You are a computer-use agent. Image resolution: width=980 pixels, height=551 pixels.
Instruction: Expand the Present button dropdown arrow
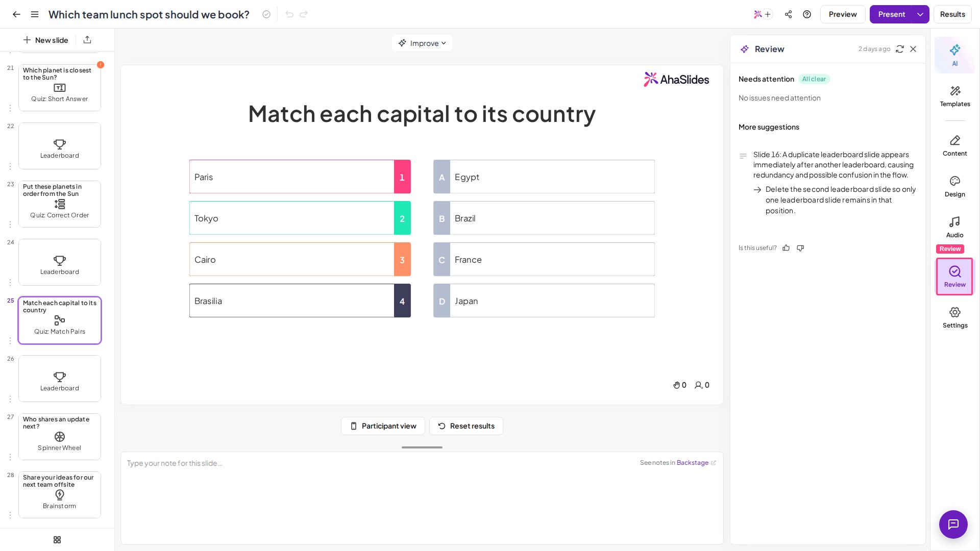point(920,14)
